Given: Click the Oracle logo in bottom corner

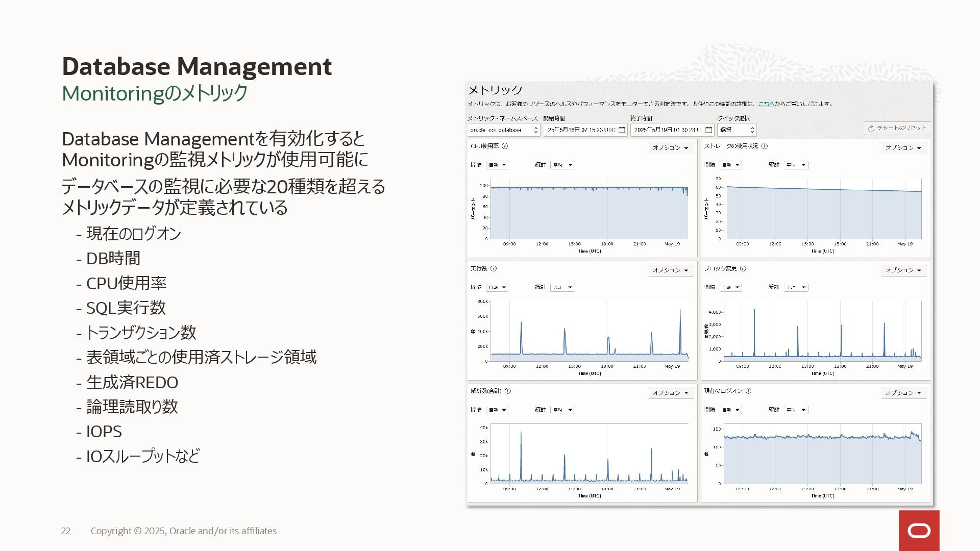Looking at the screenshot, I should [x=919, y=531].
